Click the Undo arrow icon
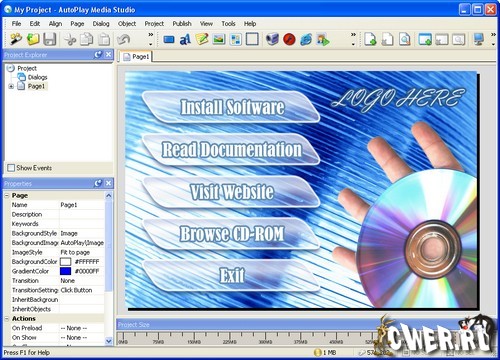The width and height of the screenshot is (500, 360). pos(123,39)
